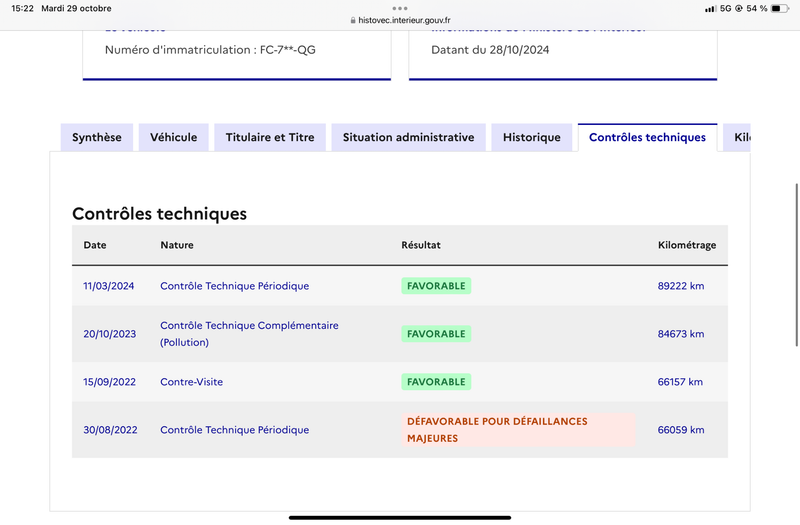
Task: Select the Contrôles techniques tab
Action: (x=647, y=137)
